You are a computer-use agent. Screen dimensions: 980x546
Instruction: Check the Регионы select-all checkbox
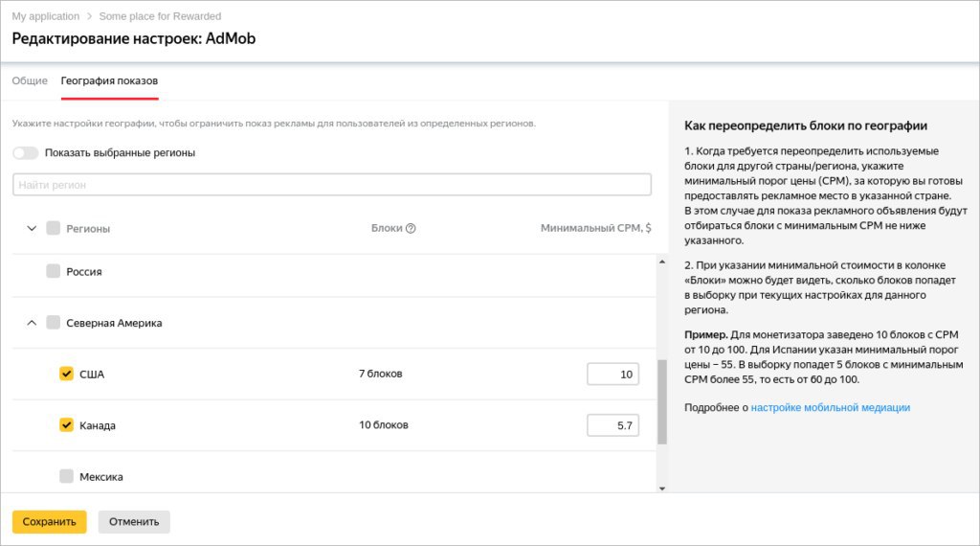pos(54,228)
